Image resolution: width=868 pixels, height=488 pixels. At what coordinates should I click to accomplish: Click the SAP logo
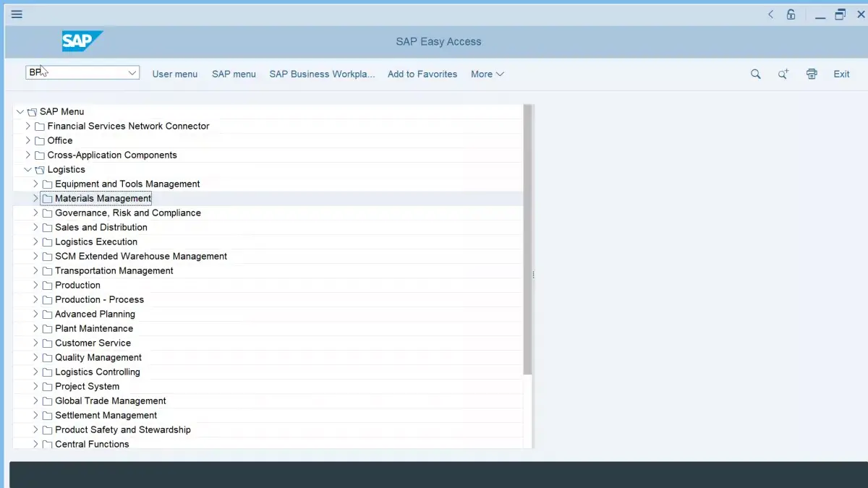click(82, 41)
